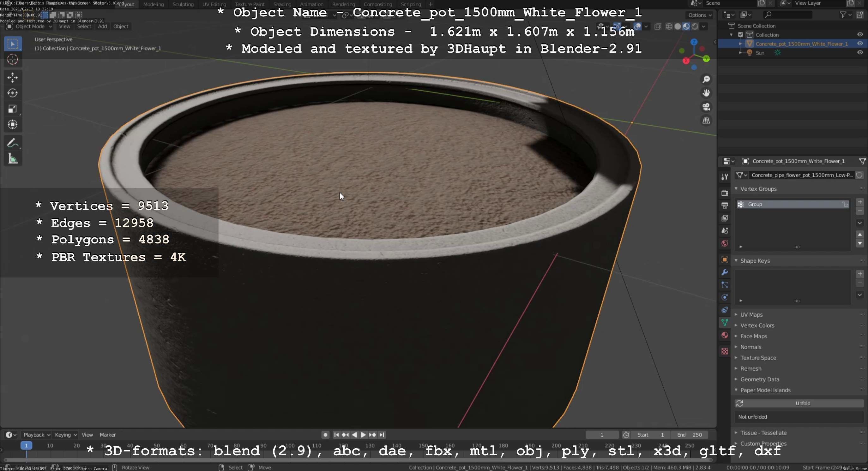Image resolution: width=868 pixels, height=471 pixels.
Task: Toggle the vertex group lock icon
Action: (845, 204)
